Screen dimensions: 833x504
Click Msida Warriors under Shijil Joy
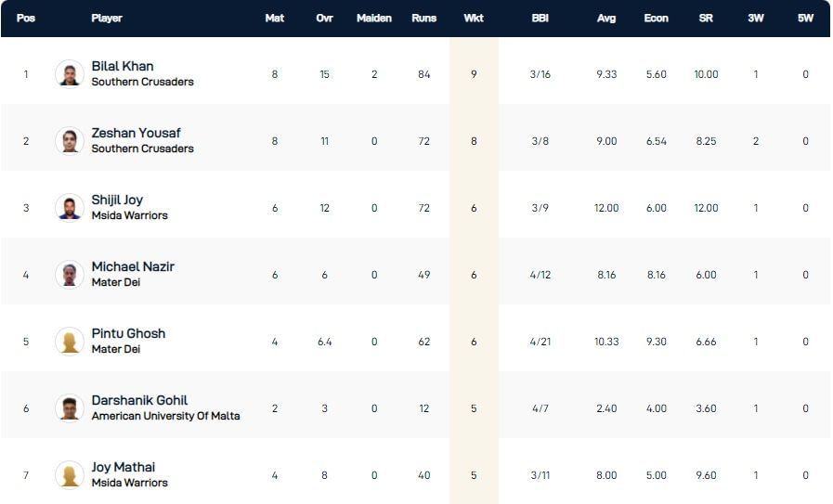[129, 215]
